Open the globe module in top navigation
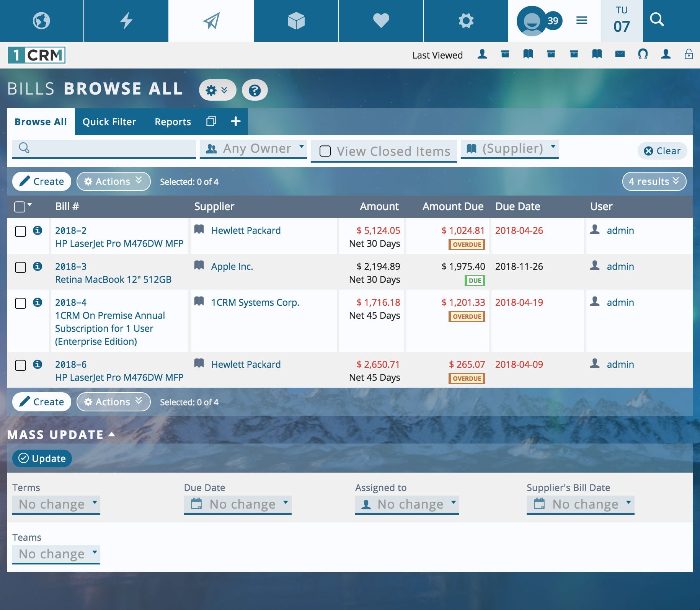This screenshot has width=700, height=610. [x=41, y=21]
